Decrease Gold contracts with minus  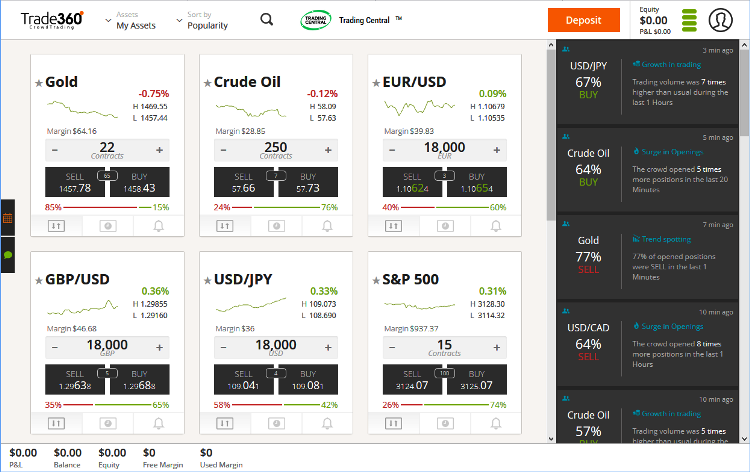coord(55,150)
